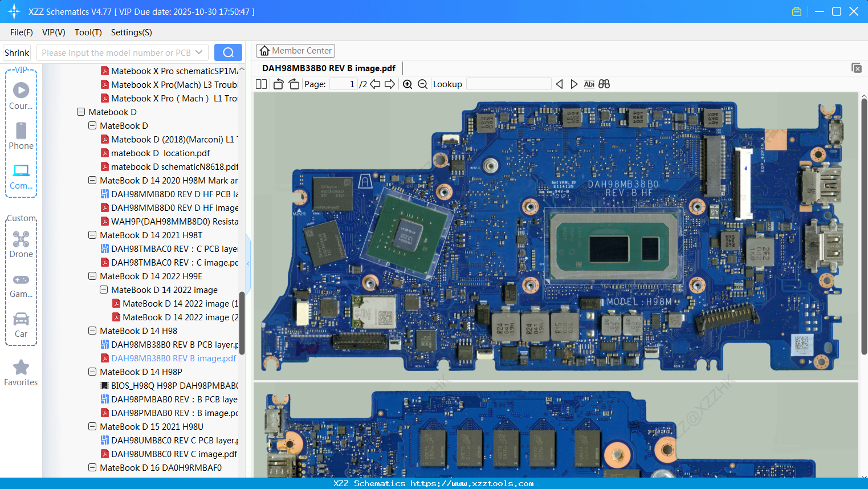Image resolution: width=868 pixels, height=489 pixels.
Task: Rotate the page clockwise
Action: click(x=294, y=84)
